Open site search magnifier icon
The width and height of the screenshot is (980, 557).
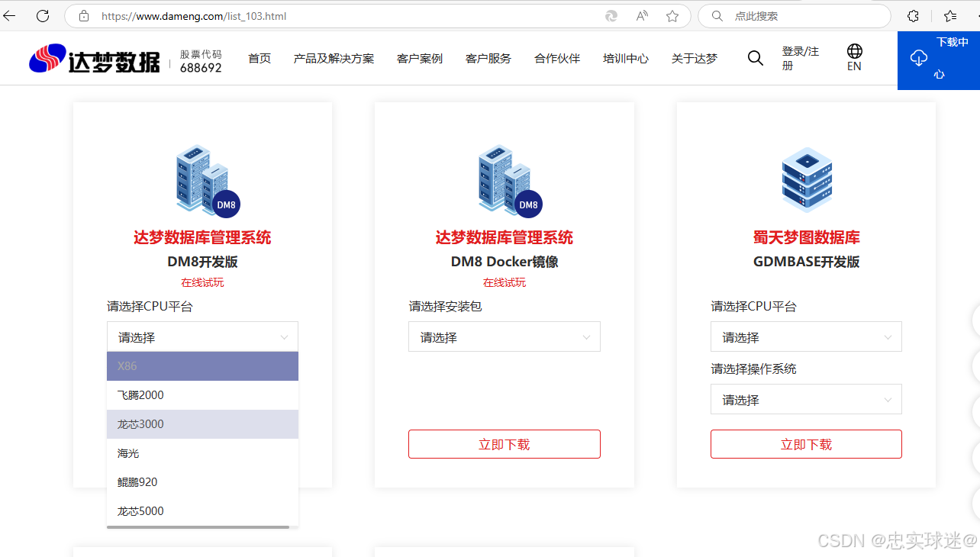coord(755,58)
